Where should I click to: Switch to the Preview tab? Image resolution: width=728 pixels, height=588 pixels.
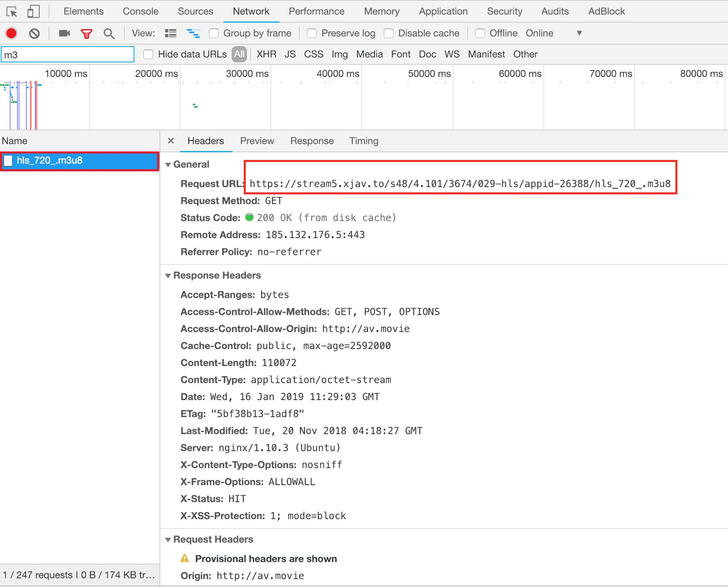257,141
